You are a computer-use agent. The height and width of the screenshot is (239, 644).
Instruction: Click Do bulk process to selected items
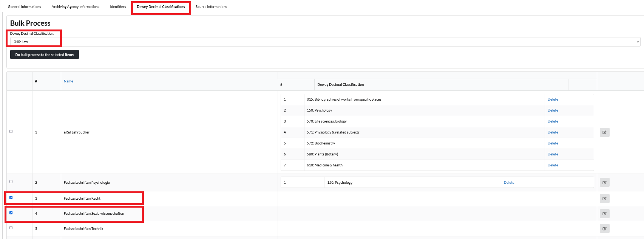45,55
